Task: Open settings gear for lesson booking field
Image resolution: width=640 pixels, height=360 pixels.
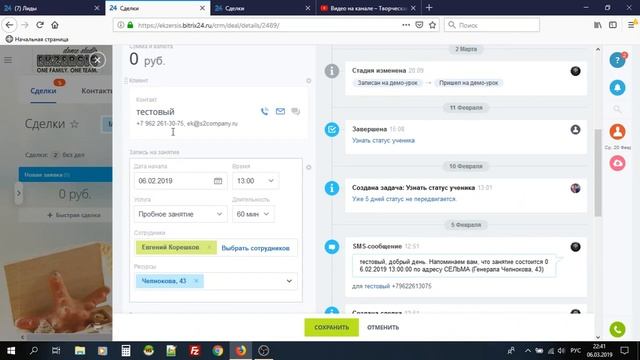Action: click(309, 167)
